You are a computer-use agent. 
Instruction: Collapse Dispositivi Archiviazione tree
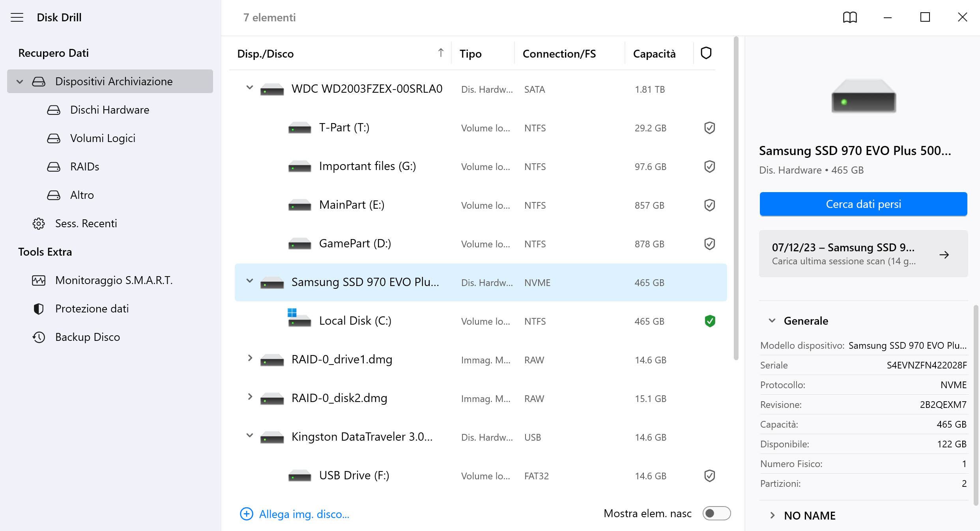click(20, 82)
